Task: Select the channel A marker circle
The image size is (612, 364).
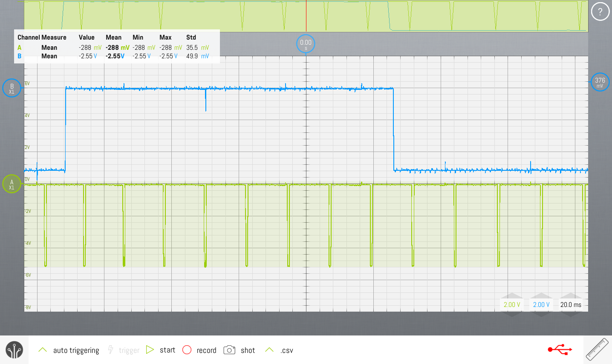Action: pyautogui.click(x=12, y=184)
